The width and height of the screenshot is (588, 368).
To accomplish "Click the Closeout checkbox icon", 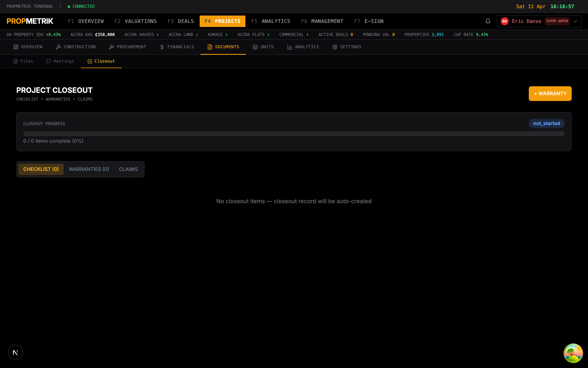I will coord(90,61).
